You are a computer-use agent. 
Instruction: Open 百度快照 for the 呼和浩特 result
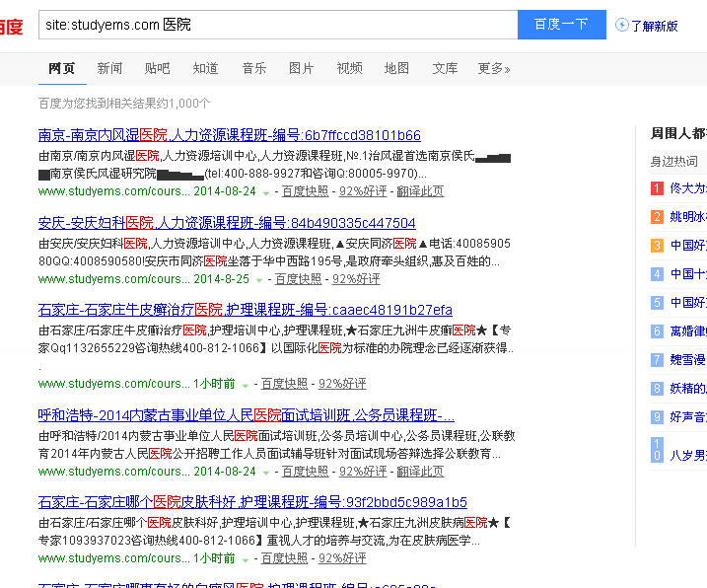306,472
